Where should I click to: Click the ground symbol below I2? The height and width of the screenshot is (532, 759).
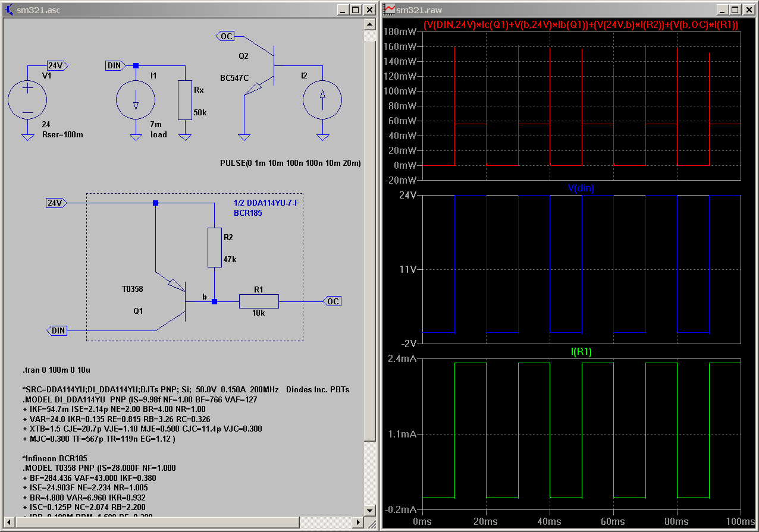[323, 137]
